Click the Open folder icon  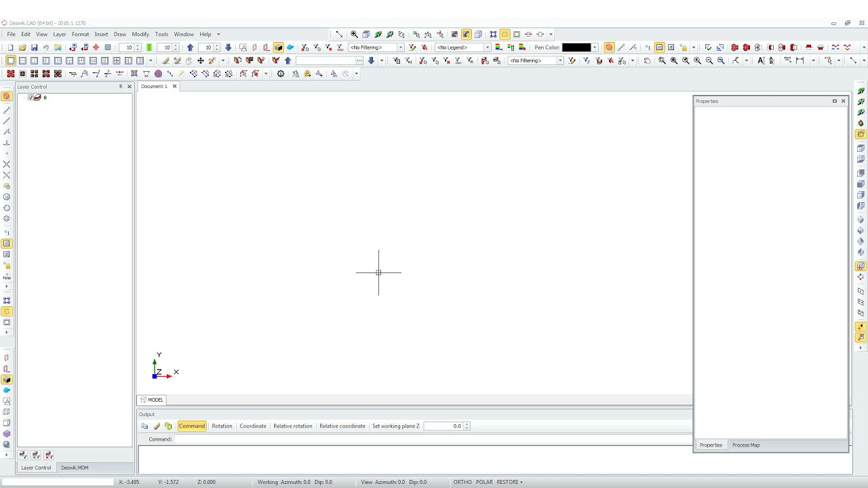[22, 47]
